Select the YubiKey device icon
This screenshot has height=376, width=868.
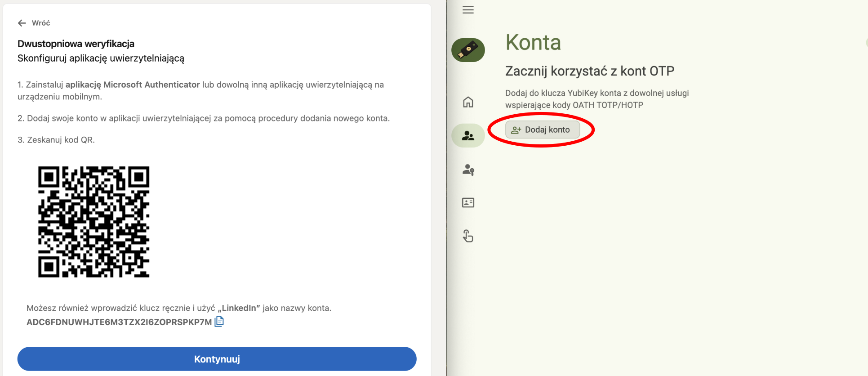point(468,50)
